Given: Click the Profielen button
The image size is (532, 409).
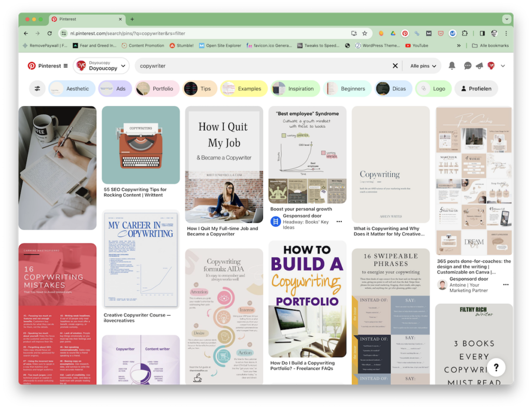Looking at the screenshot, I should click(x=475, y=89).
